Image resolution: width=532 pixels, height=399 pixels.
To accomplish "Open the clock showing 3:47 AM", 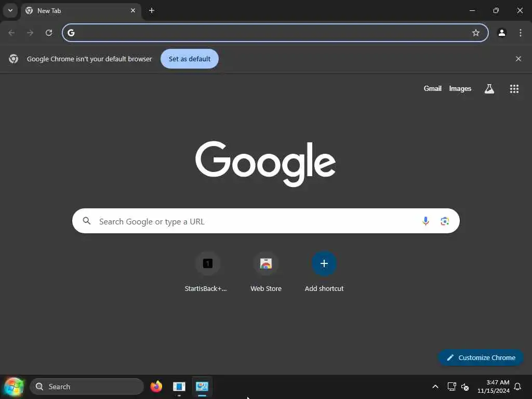I will tap(494, 387).
